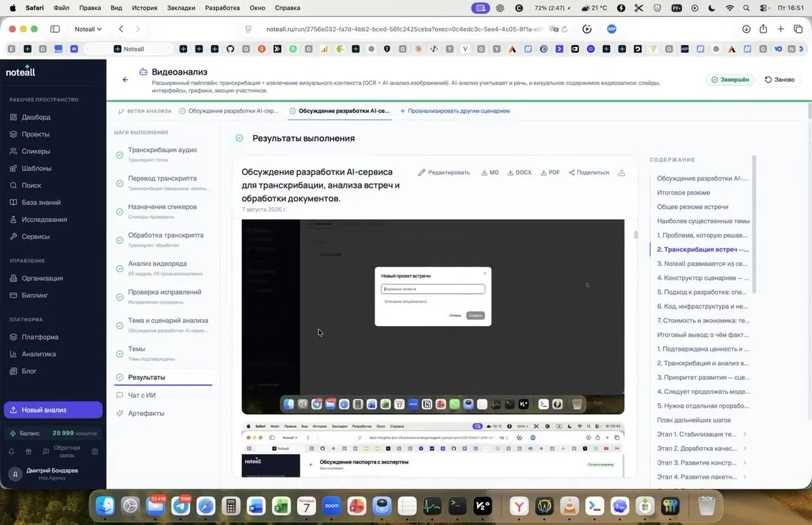Click the download tray icon after Поделиться

point(622,172)
